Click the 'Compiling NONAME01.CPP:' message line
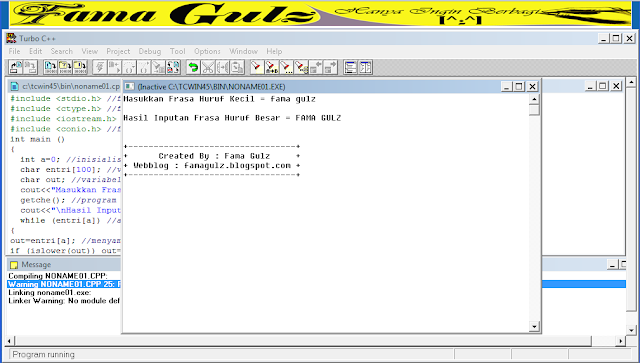The image size is (640, 363). tap(58, 276)
